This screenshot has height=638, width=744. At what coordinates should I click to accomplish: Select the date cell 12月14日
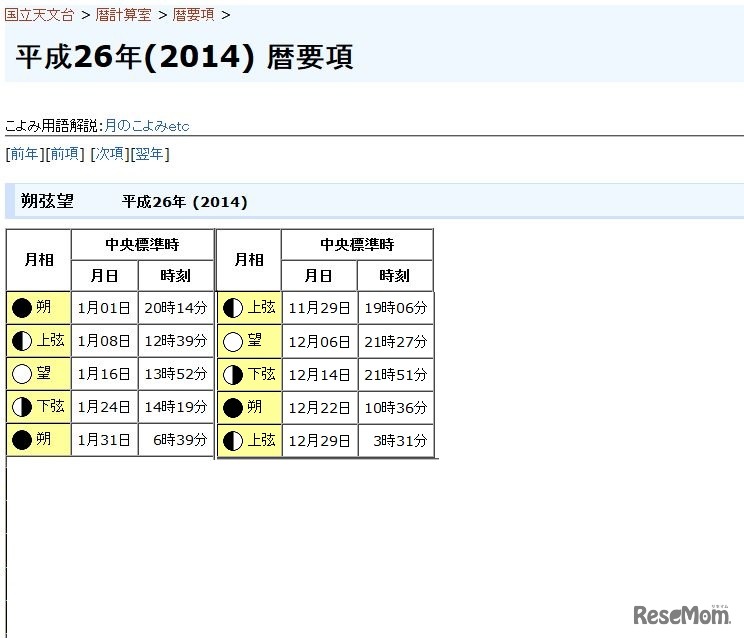(x=320, y=375)
